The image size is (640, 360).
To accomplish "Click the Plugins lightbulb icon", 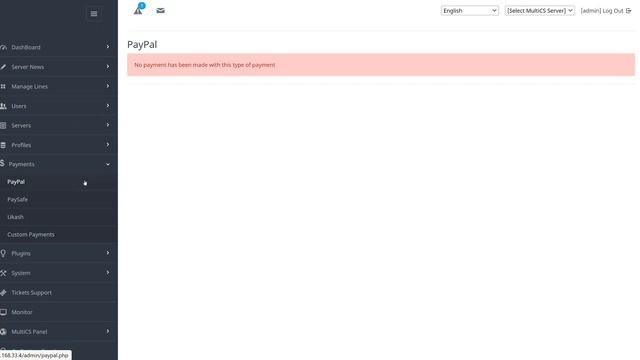I will tap(3, 253).
